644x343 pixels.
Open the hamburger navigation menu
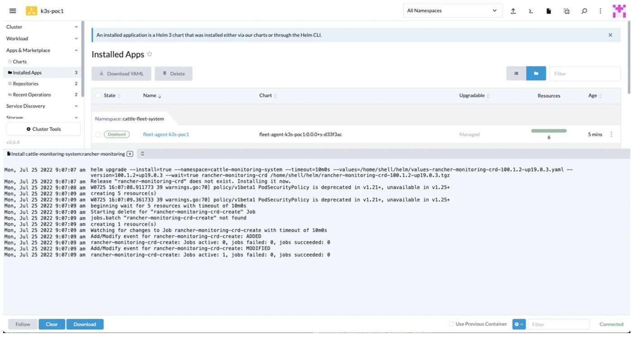13,11
